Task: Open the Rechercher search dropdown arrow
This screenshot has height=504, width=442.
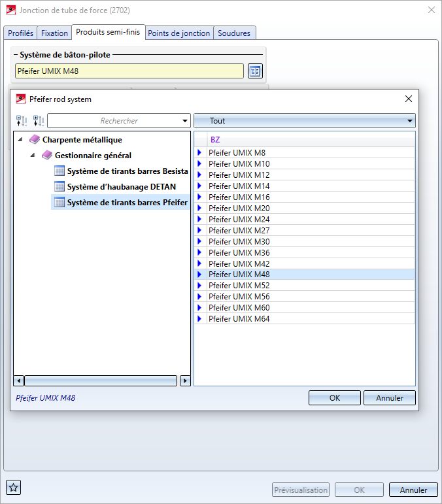Action: coord(185,121)
